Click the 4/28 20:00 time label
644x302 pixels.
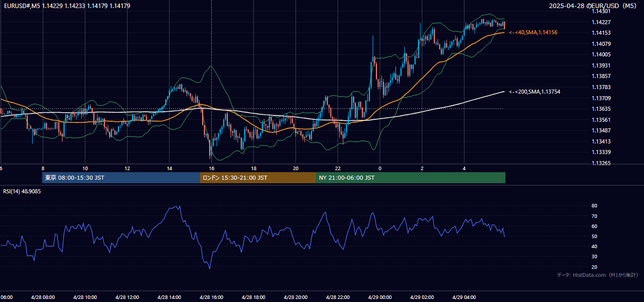click(296, 297)
